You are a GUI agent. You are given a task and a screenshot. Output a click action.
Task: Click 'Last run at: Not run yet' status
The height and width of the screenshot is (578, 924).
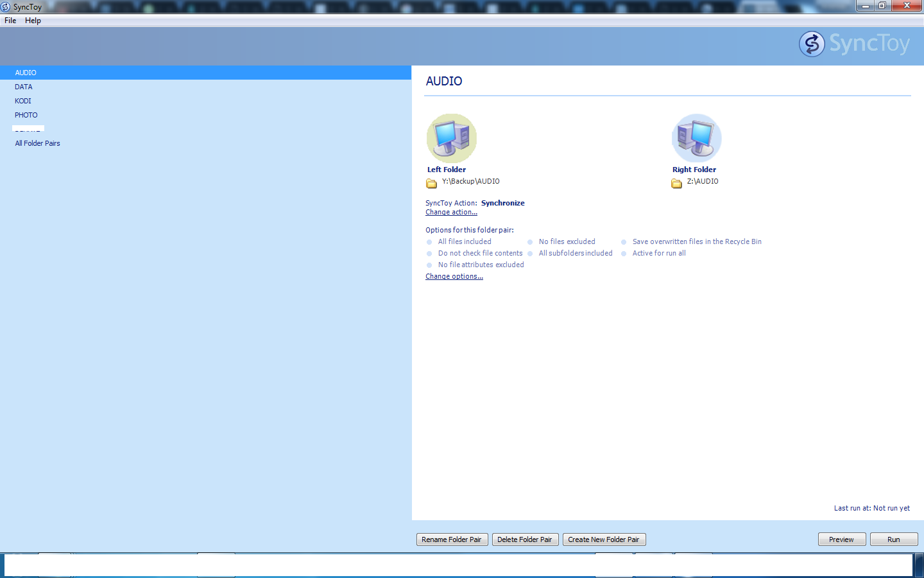pyautogui.click(x=872, y=508)
